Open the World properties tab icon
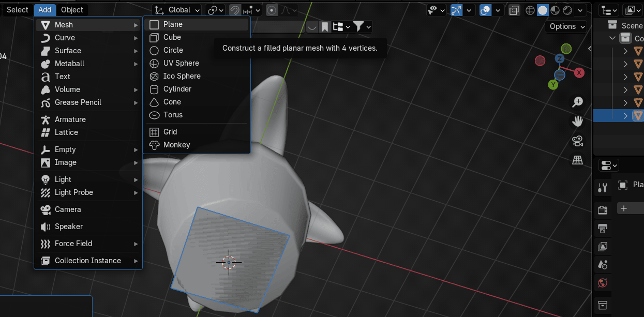The height and width of the screenshot is (317, 644). [x=602, y=283]
